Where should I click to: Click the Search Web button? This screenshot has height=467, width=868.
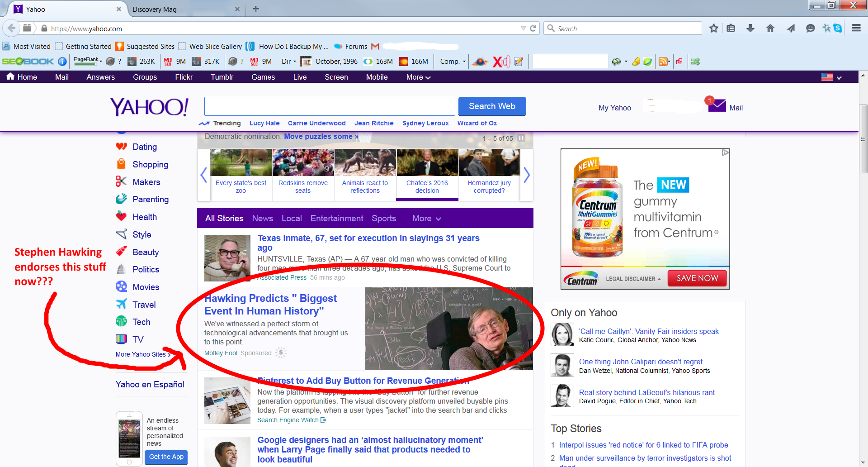pyautogui.click(x=492, y=106)
